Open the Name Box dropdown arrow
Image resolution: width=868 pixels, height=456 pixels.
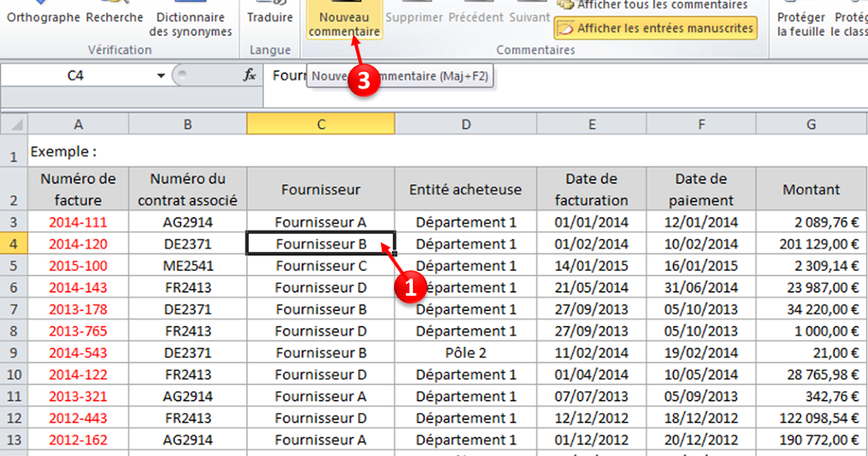162,75
